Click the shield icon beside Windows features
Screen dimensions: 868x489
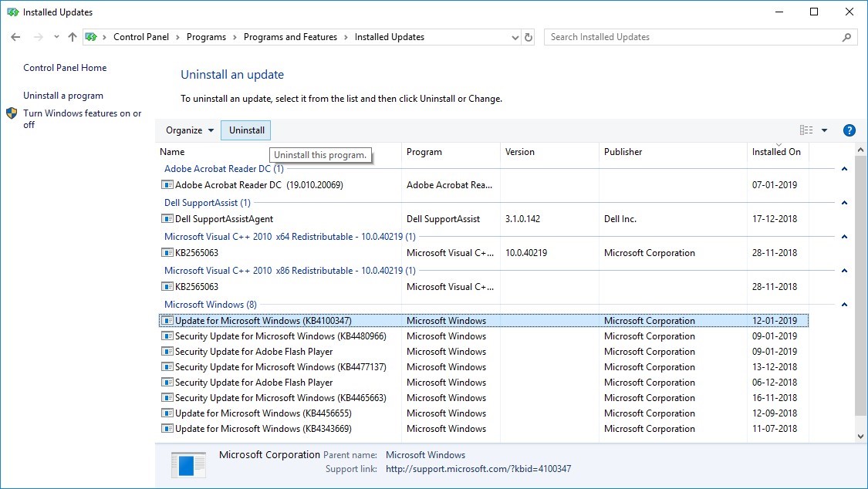pos(12,113)
